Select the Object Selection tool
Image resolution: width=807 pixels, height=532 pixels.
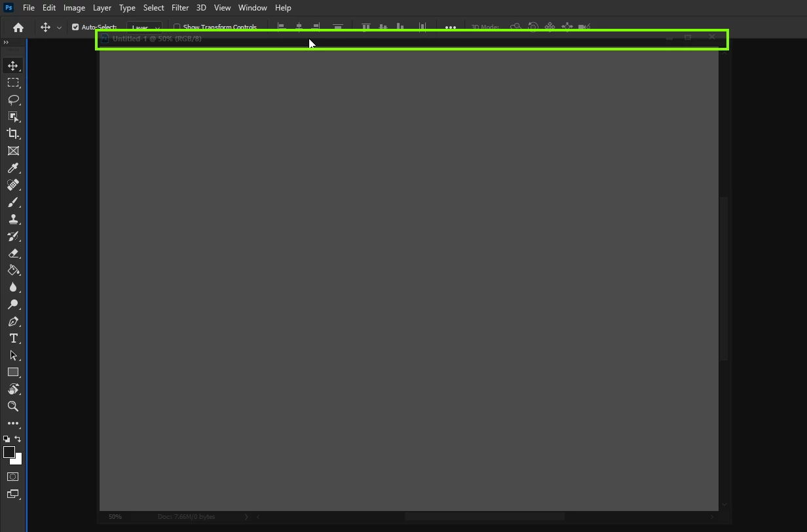point(13,117)
